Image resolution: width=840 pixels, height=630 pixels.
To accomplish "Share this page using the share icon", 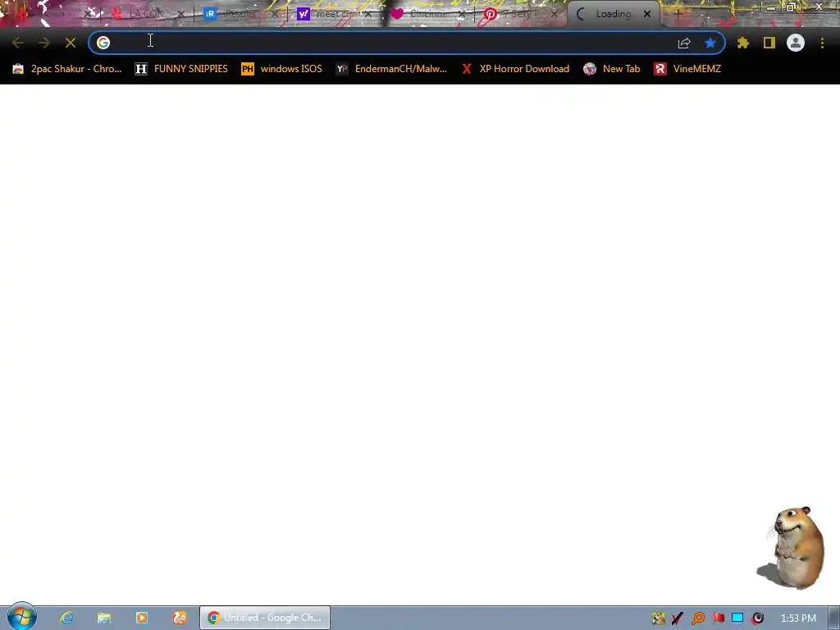I will [684, 43].
